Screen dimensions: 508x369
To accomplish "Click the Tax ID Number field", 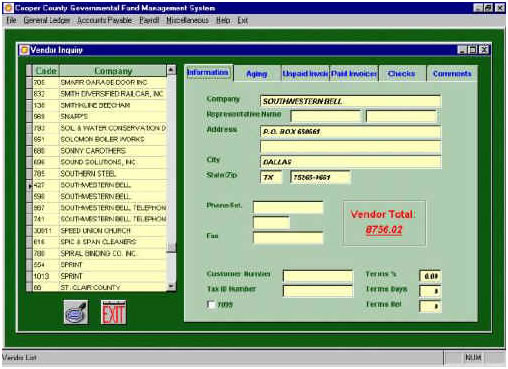I will click(x=318, y=291).
